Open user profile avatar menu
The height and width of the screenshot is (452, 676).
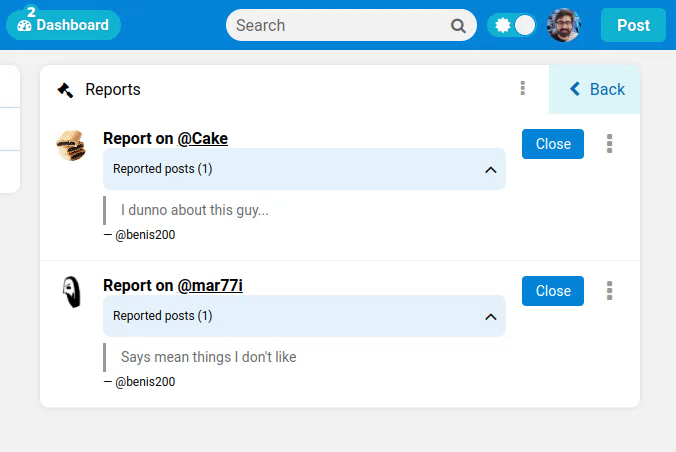coord(564,26)
